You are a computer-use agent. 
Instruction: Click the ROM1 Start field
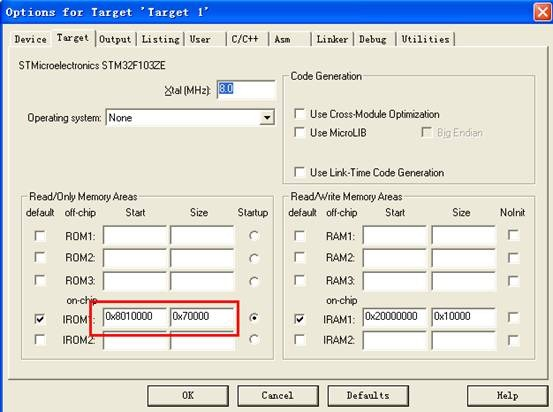tap(135, 235)
